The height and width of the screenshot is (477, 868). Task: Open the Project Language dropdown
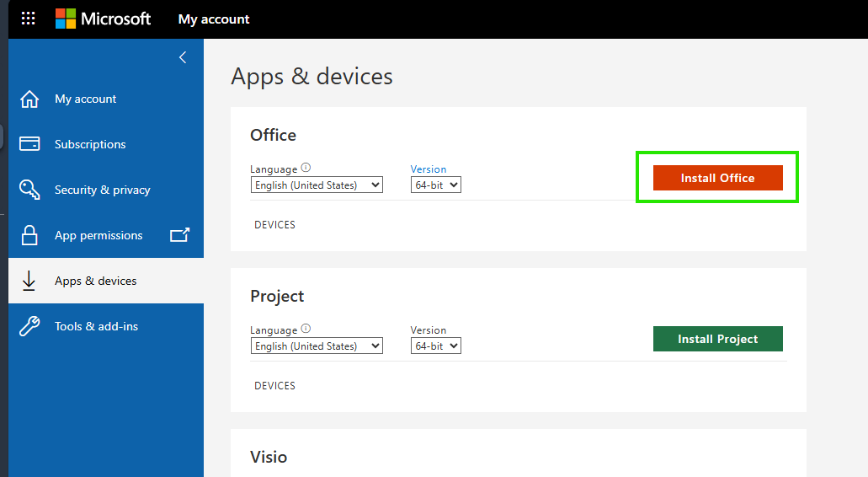(x=317, y=346)
